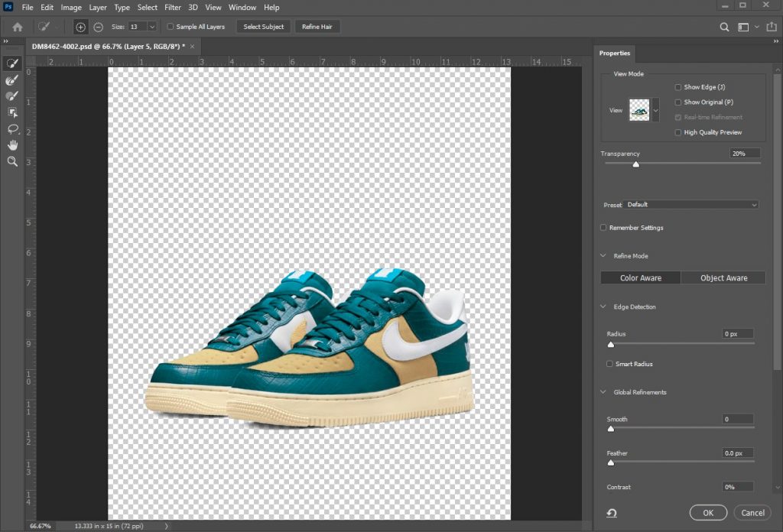Expand the left toolbar double arrows

tap(5, 41)
